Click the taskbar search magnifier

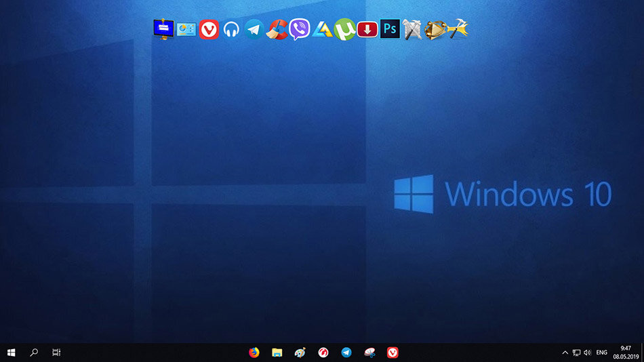pyautogui.click(x=34, y=353)
